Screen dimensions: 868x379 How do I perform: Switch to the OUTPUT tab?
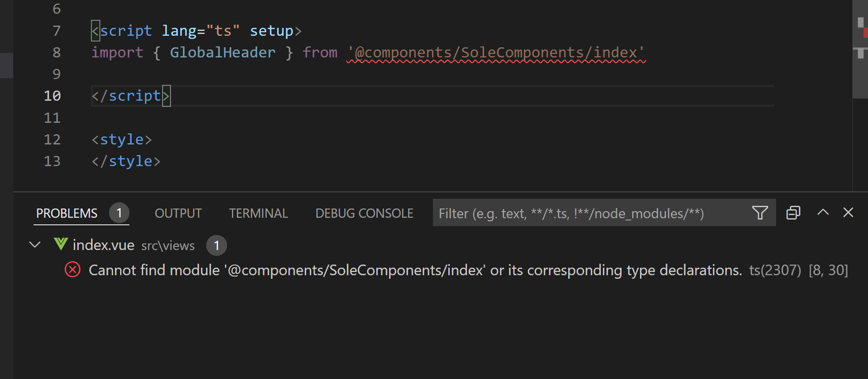click(x=178, y=213)
